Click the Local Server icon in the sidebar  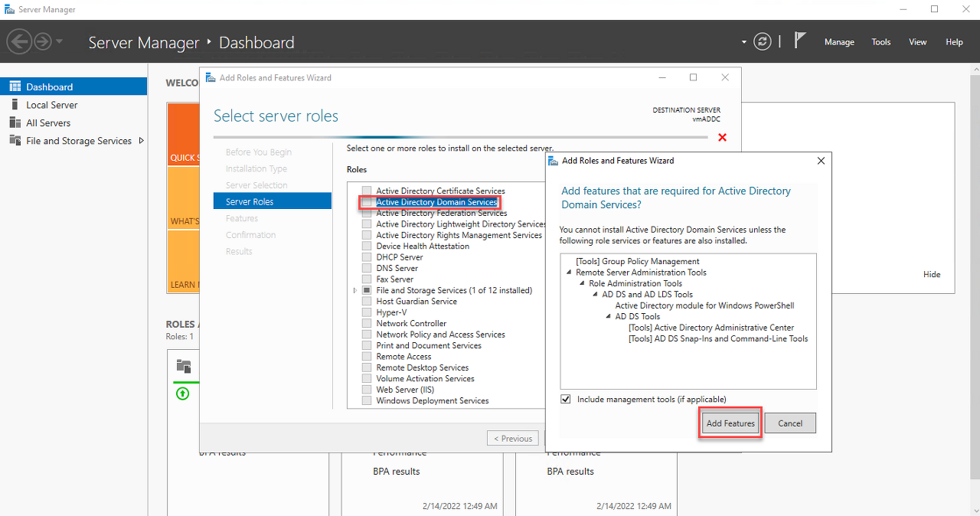tap(15, 105)
